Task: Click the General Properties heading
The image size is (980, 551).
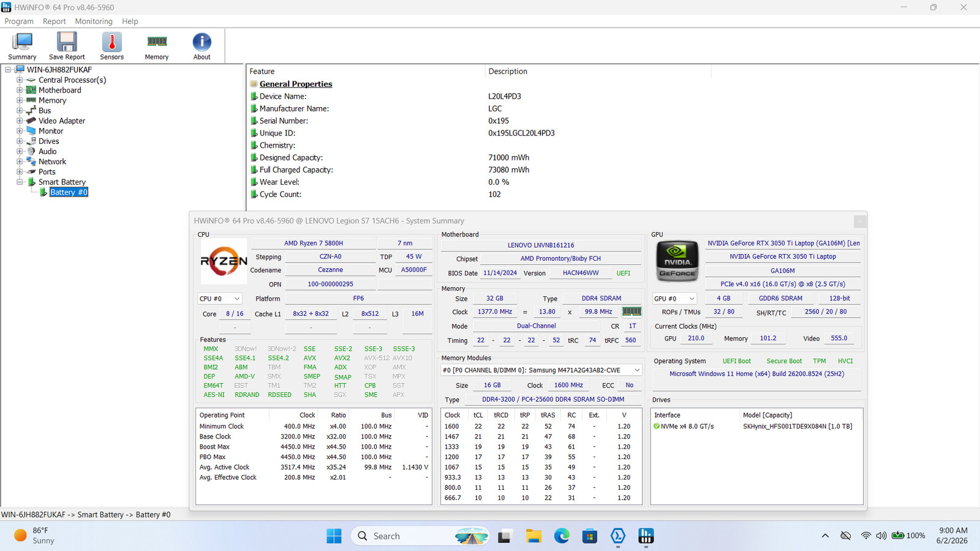Action: [x=296, y=84]
